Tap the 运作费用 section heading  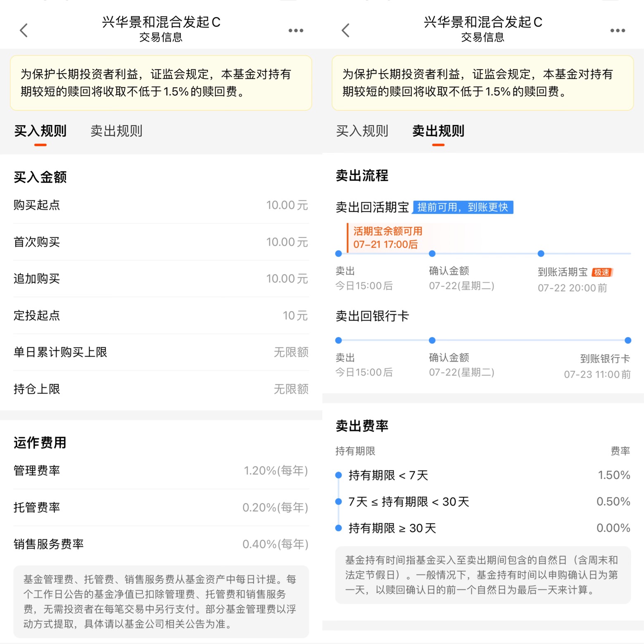coord(40,443)
